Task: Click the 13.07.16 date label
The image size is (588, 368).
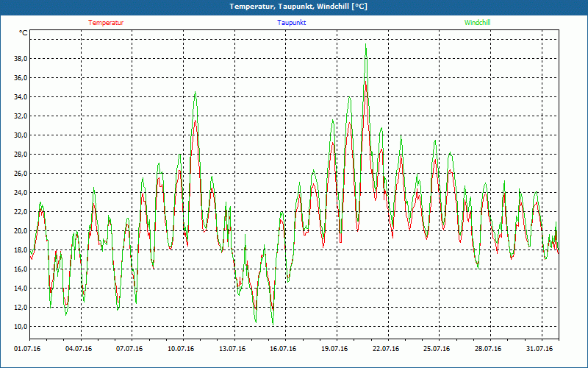Action: coord(232,349)
